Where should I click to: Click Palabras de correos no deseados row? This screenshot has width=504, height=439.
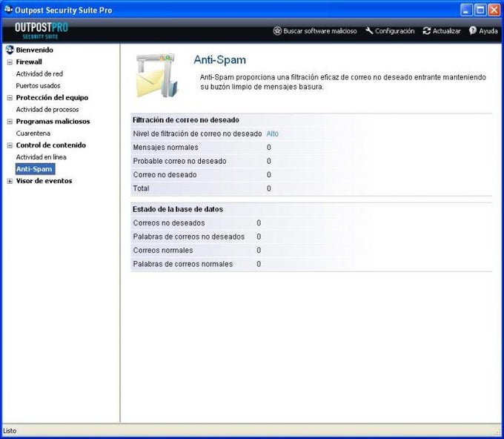[311, 237]
